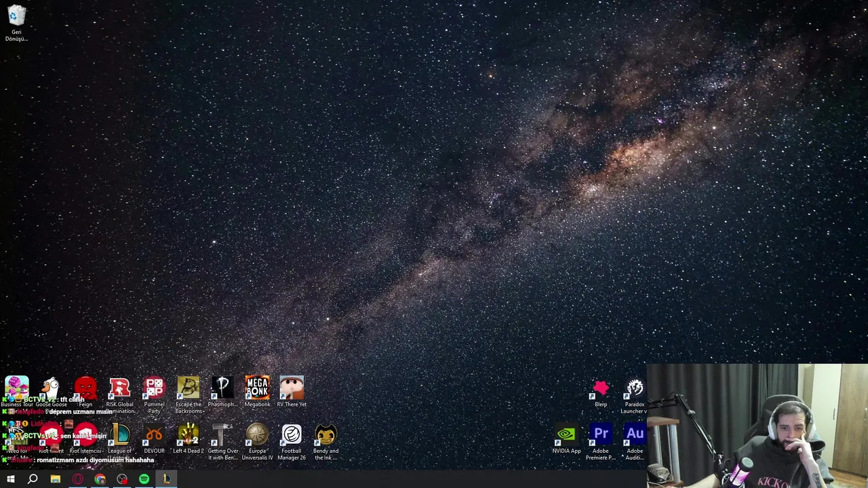Select the Megabonk desktop icon
This screenshot has width=868, height=488.
[257, 392]
